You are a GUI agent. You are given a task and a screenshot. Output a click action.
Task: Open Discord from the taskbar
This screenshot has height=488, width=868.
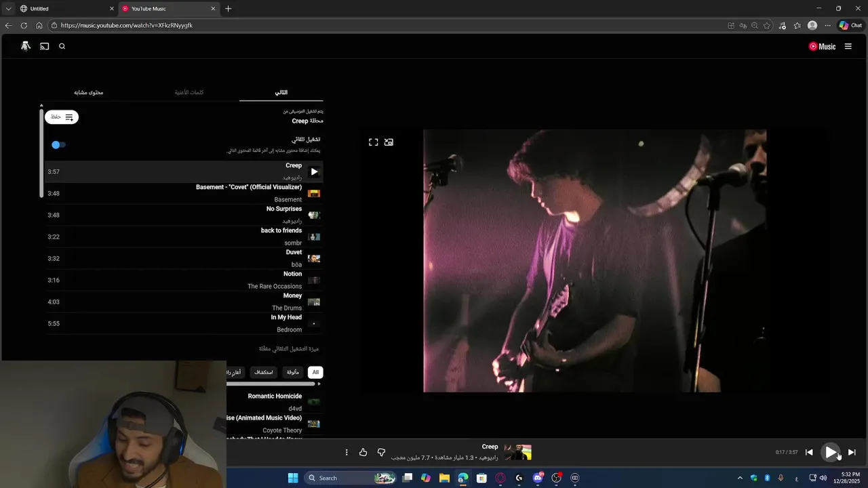[538, 478]
